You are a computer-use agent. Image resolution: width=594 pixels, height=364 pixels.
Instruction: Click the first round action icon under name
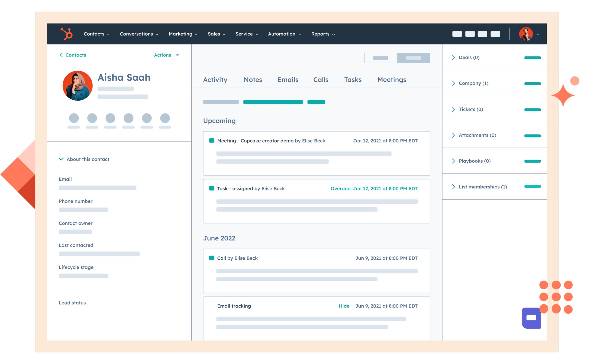pyautogui.click(x=74, y=118)
